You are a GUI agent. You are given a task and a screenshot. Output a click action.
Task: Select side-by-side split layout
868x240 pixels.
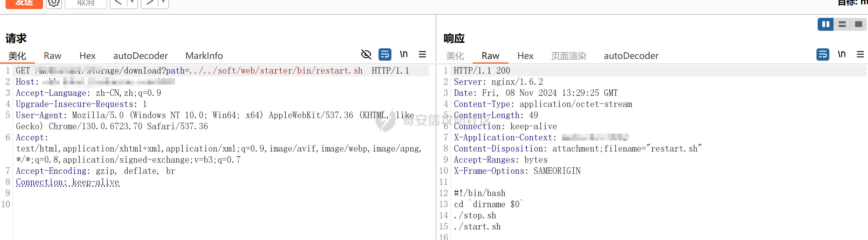click(826, 24)
